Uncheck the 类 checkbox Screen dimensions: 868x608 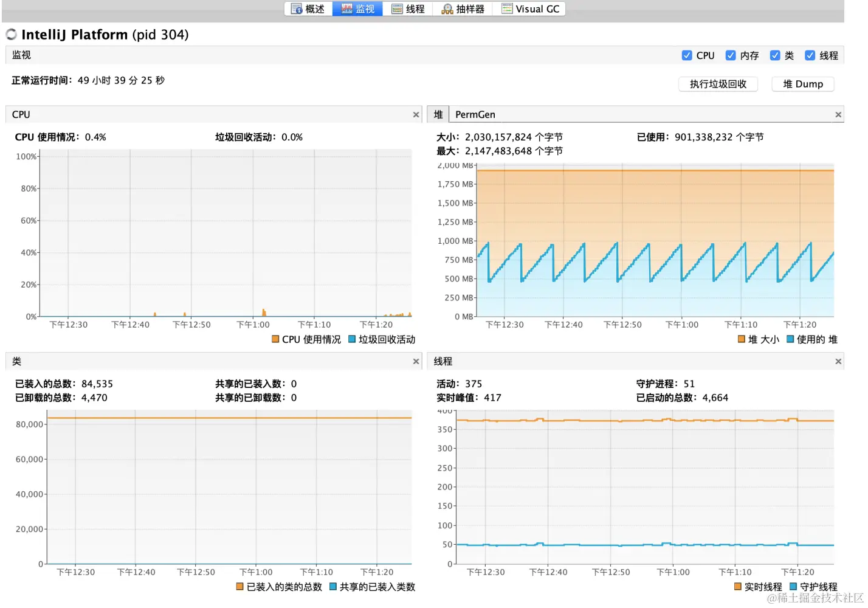(775, 55)
